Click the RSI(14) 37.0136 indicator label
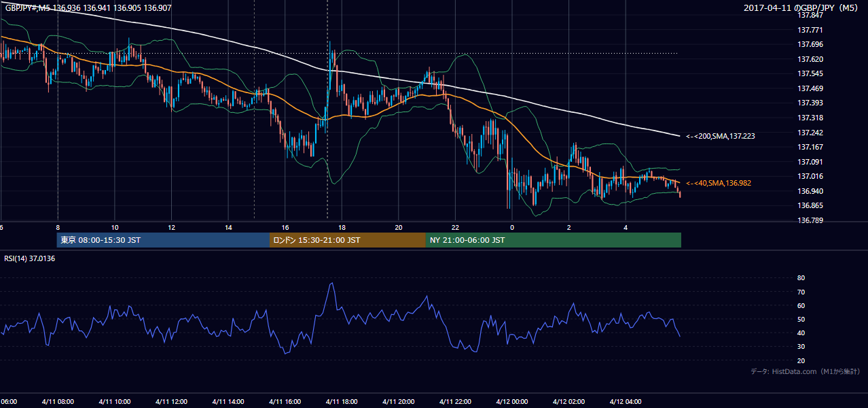The height and width of the screenshot is (408, 868). point(30,258)
